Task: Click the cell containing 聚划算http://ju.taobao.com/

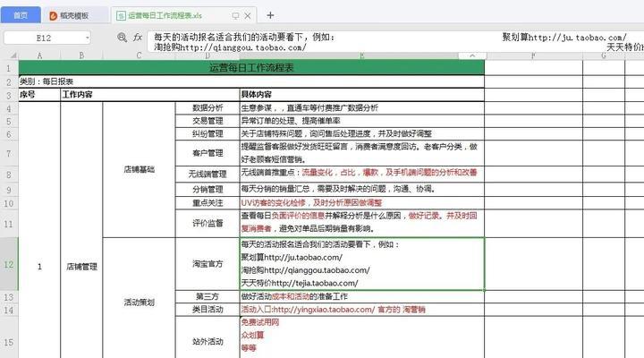Action: (x=362, y=264)
